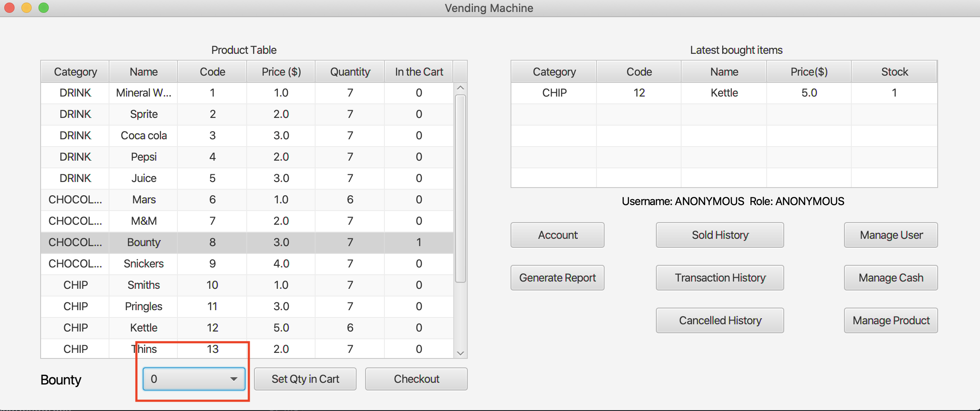Click Generate Report button
The height and width of the screenshot is (411, 980).
(x=557, y=278)
